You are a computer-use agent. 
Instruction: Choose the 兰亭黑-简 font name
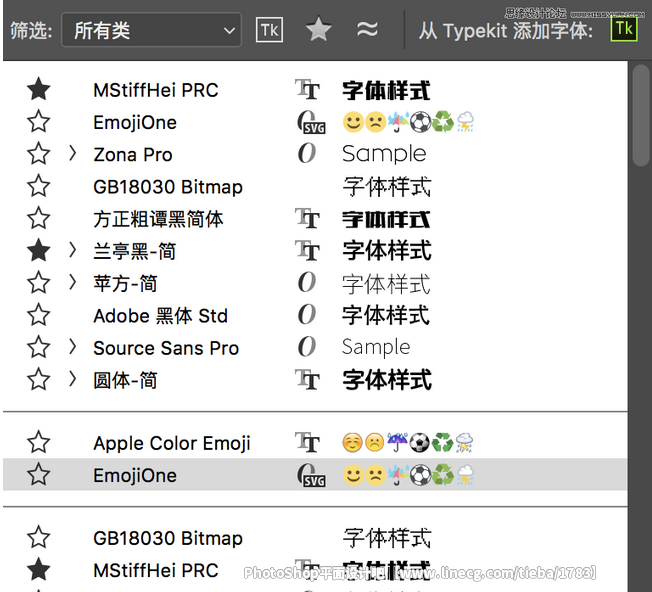click(x=135, y=251)
